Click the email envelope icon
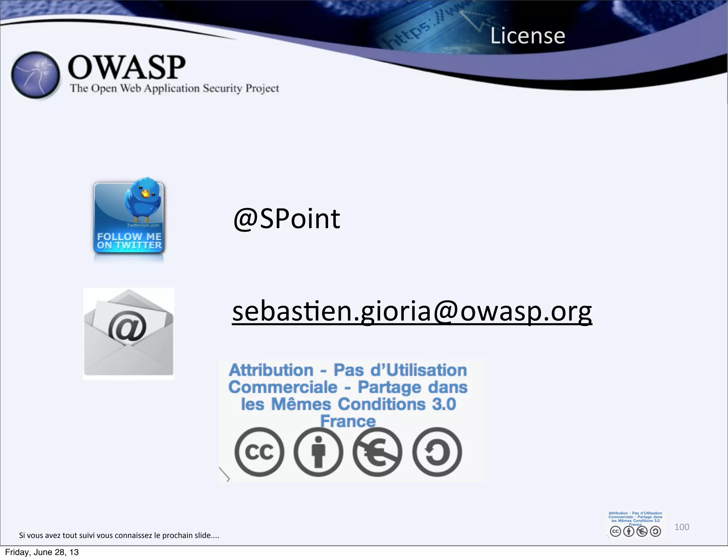The width and height of the screenshot is (728, 560). pos(129,333)
